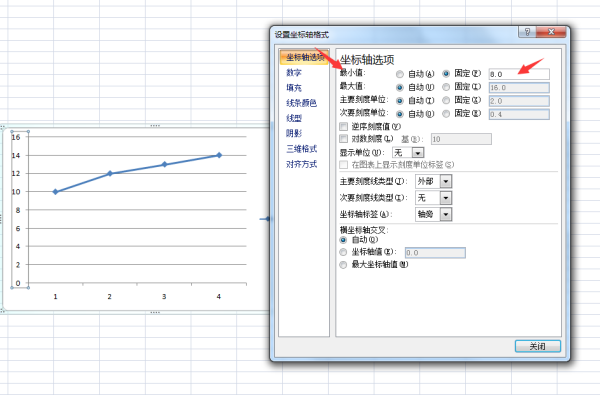
Task: Select 坐标轴值 radio under 横坐标轴交叉
Action: pyautogui.click(x=343, y=252)
